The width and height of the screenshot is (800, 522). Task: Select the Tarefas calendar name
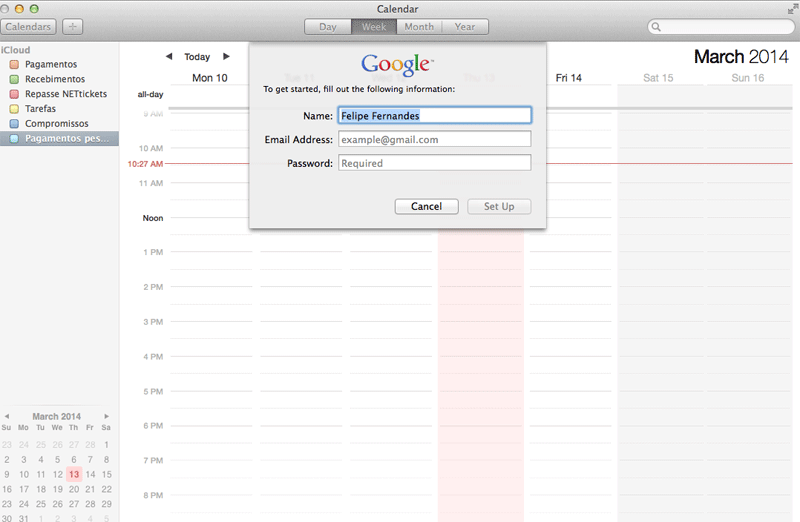pos(40,109)
